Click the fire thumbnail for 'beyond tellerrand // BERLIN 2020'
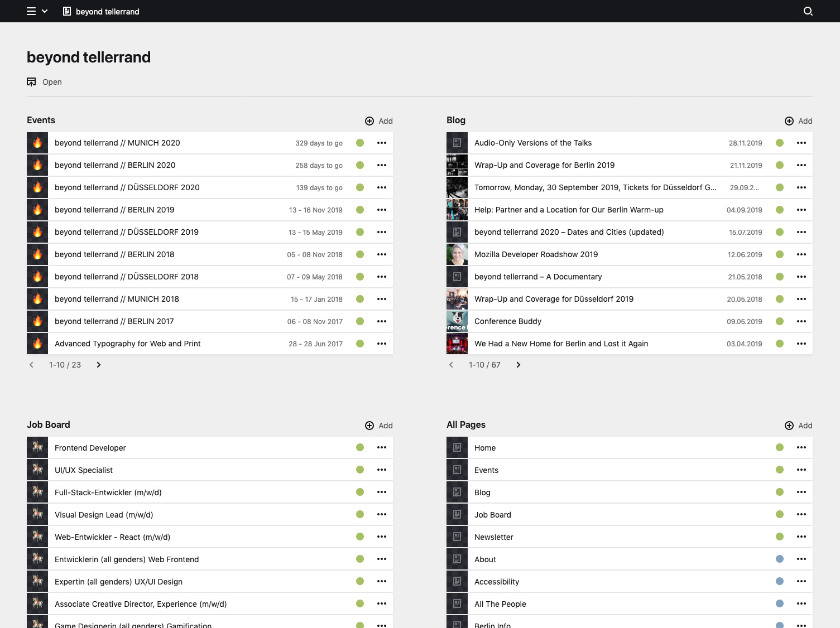This screenshot has width=840, height=628. click(x=37, y=165)
